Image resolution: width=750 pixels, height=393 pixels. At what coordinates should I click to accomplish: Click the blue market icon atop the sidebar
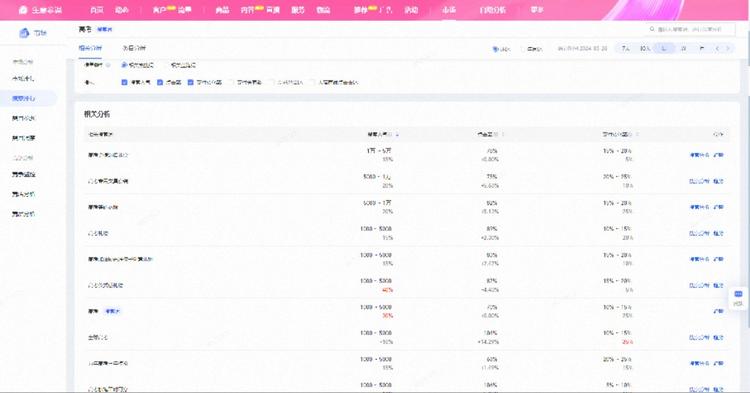tap(24, 33)
